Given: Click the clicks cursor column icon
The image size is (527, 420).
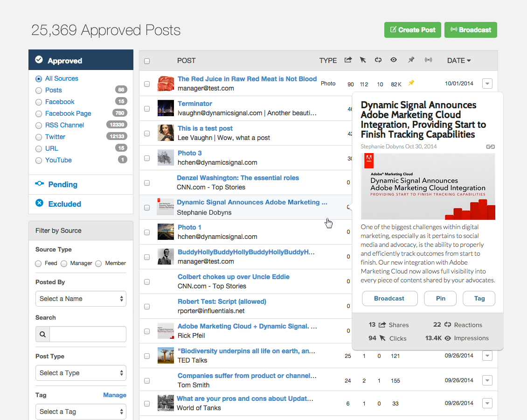Looking at the screenshot, I should point(363,60).
